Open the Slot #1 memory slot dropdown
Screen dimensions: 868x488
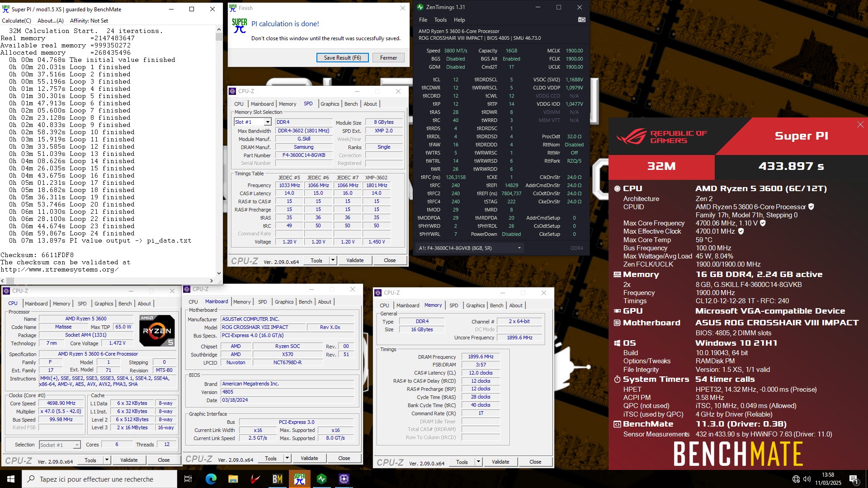click(268, 122)
